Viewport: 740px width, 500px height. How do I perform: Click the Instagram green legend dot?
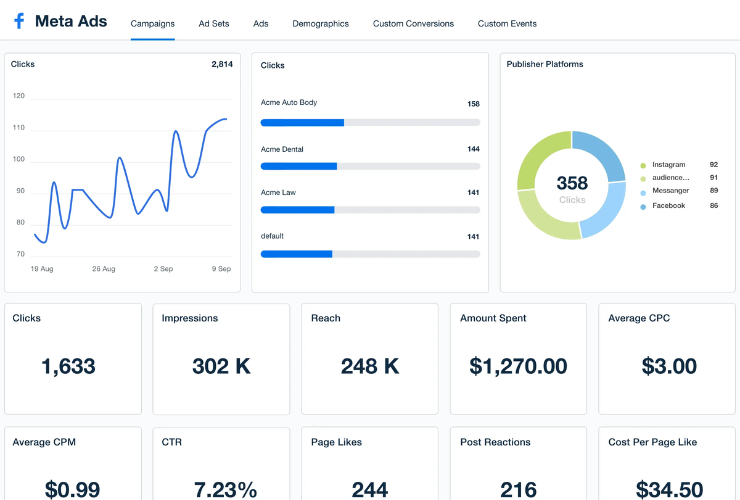[x=643, y=164]
